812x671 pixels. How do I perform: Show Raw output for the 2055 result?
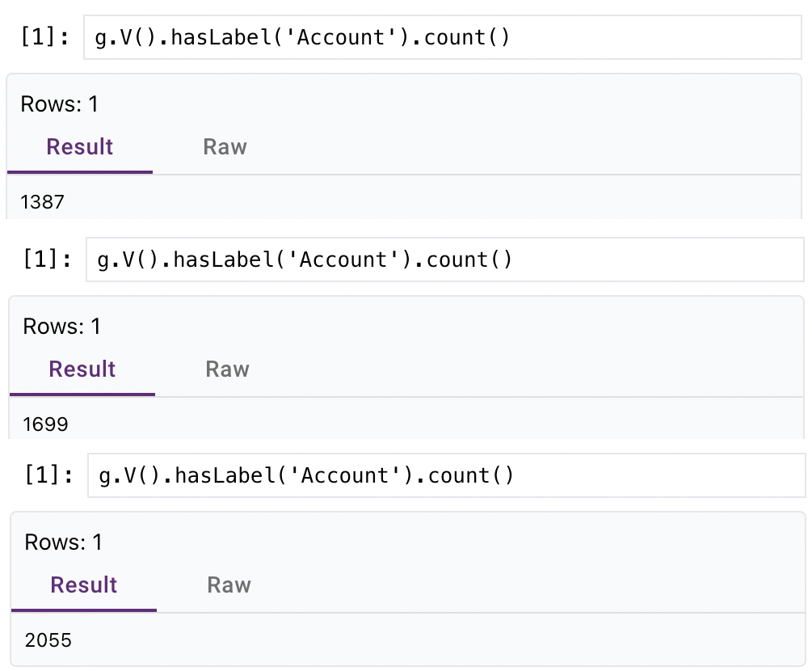point(229,585)
